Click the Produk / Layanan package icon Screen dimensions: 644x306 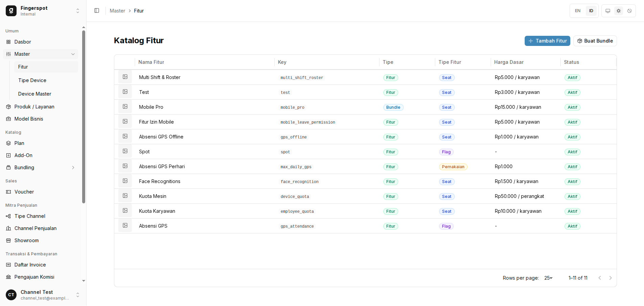coord(8,107)
